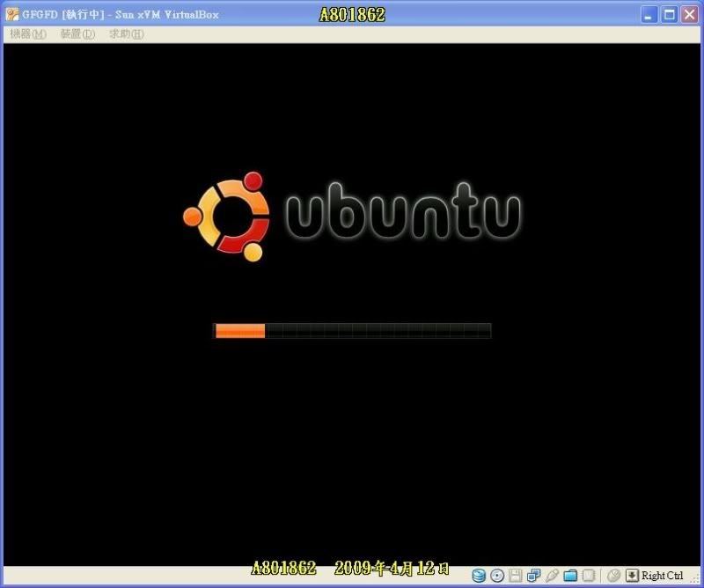The image size is (704, 588).
Task: Click the virtualization status chip icon
Action: pyautogui.click(x=589, y=576)
